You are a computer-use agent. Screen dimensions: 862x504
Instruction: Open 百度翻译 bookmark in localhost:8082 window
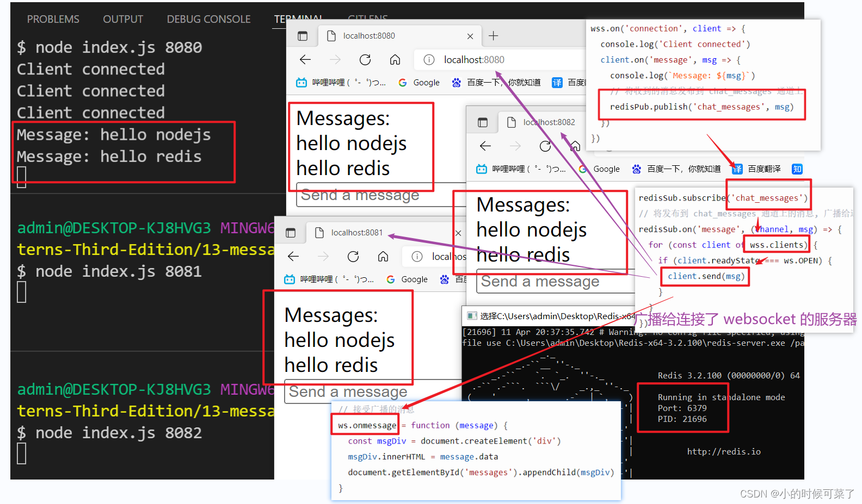pyautogui.click(x=756, y=169)
